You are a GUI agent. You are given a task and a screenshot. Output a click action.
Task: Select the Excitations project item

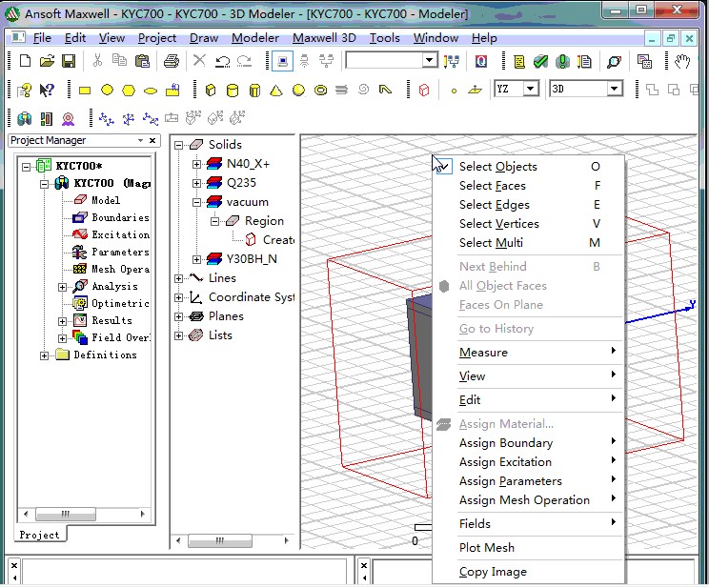coord(120,234)
